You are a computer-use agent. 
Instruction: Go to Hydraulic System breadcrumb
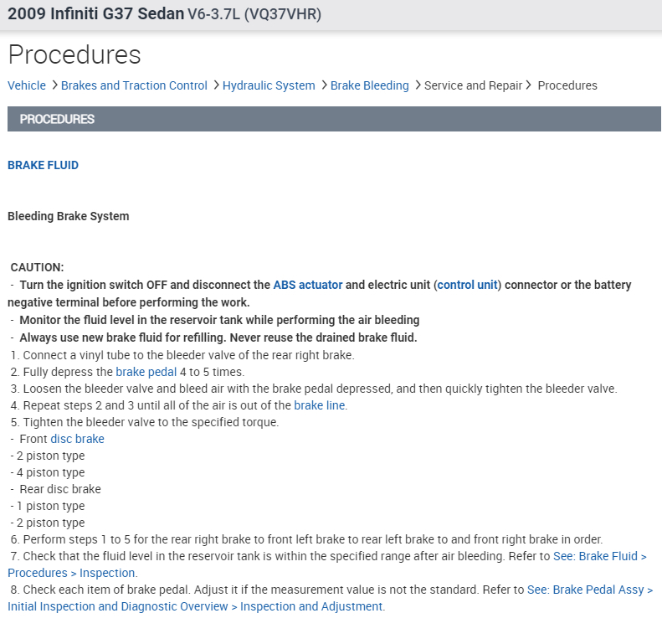coord(269,85)
